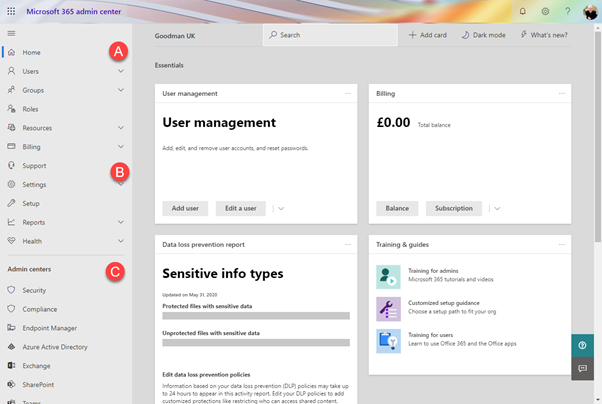Screen dimensions: 602x404
Task: Open the Compliance shield icon
Action: tap(12, 309)
